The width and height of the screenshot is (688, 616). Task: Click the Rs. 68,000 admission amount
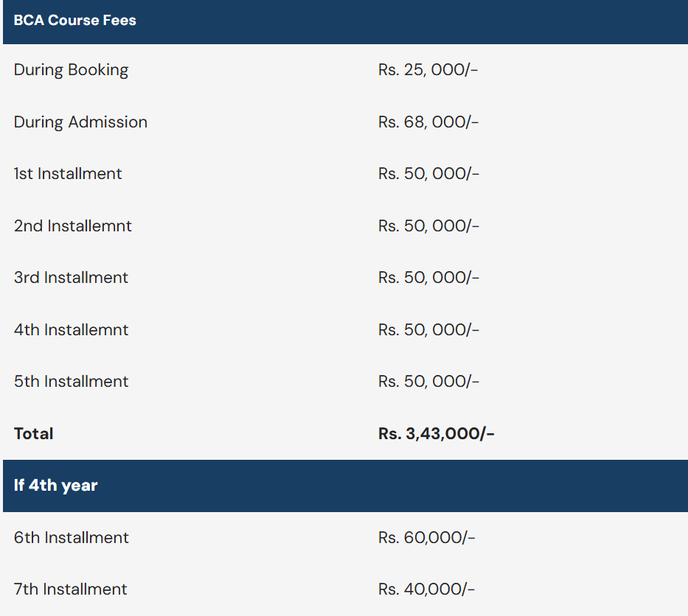pyautogui.click(x=428, y=122)
